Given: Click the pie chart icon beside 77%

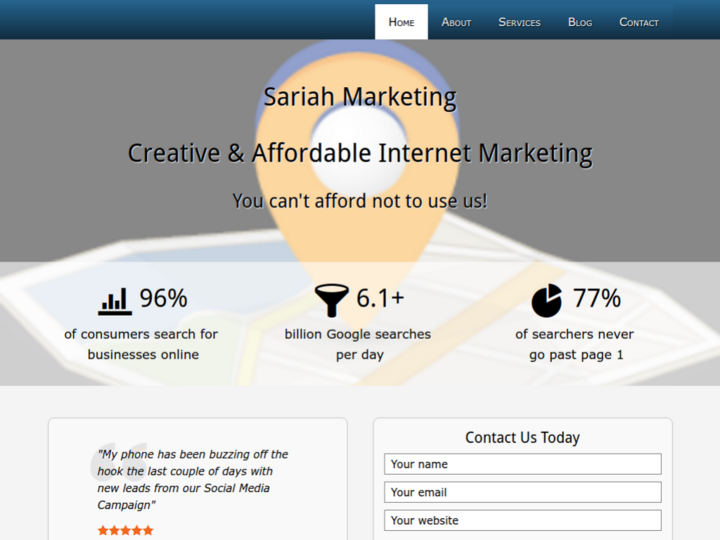Looking at the screenshot, I should 546,299.
